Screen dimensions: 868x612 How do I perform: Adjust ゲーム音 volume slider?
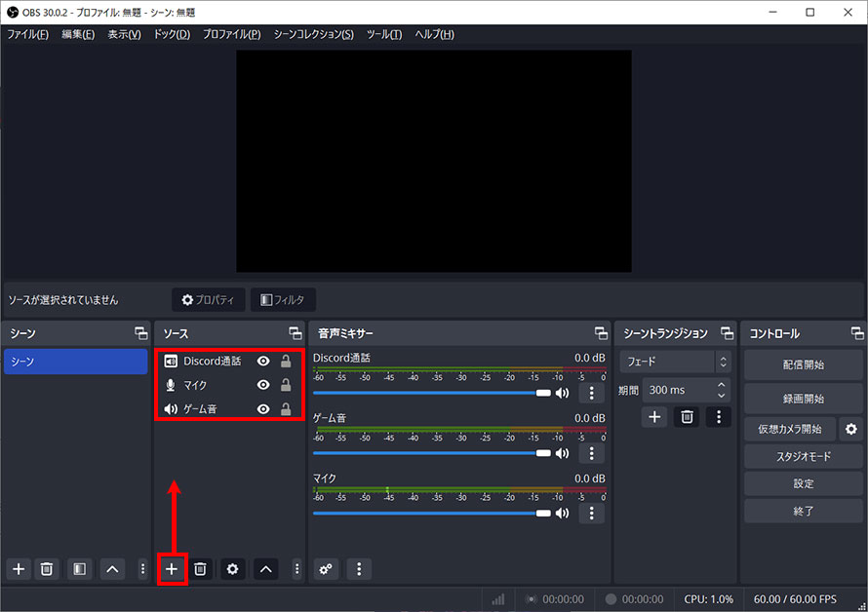(x=432, y=453)
